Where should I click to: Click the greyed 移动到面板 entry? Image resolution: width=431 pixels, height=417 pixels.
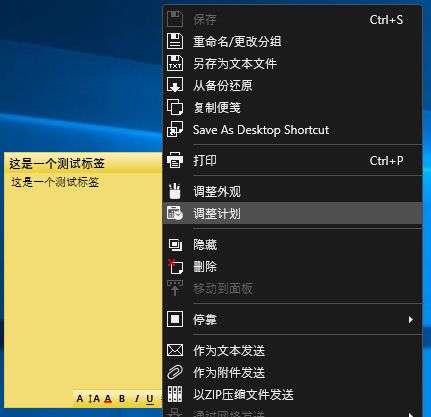[x=292, y=289]
